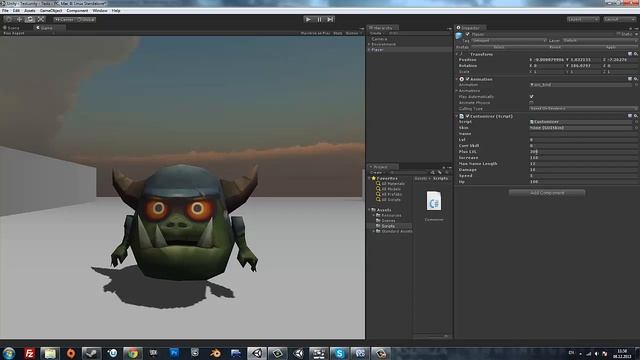Image resolution: width=640 pixels, height=360 pixels.
Task: Open the File menu
Action: click(x=5, y=11)
